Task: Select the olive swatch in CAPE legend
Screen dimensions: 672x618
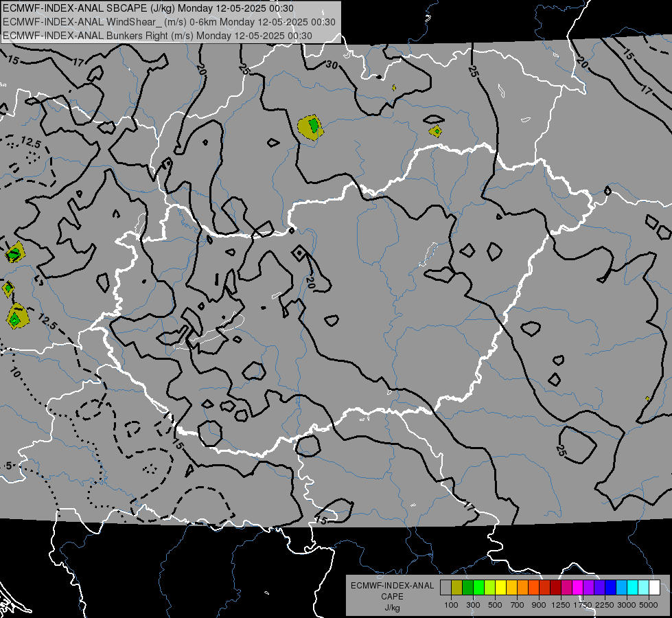Action: [457, 588]
